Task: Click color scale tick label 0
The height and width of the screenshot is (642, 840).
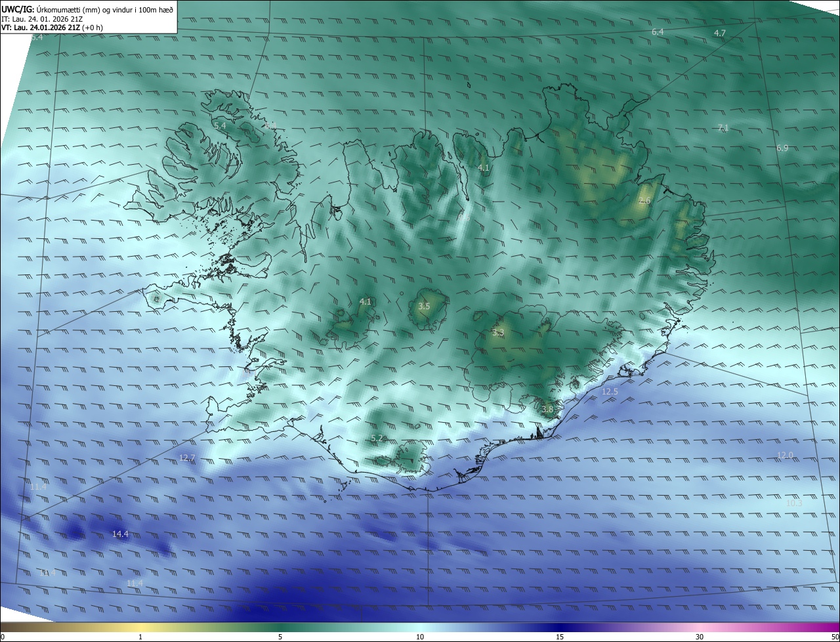Action: click(x=3, y=637)
